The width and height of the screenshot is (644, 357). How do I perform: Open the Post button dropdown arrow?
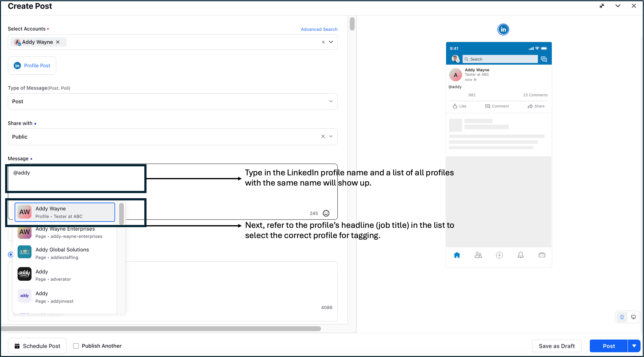(634, 346)
